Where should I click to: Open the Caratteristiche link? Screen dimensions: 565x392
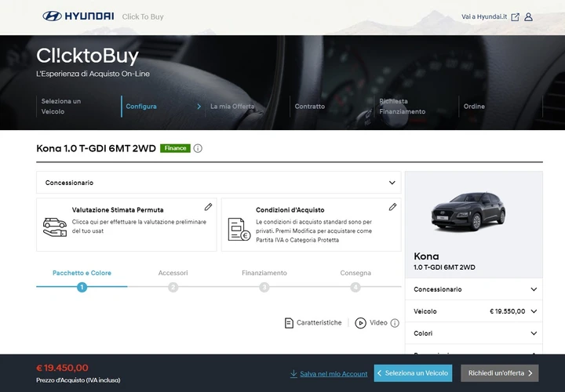pyautogui.click(x=319, y=323)
